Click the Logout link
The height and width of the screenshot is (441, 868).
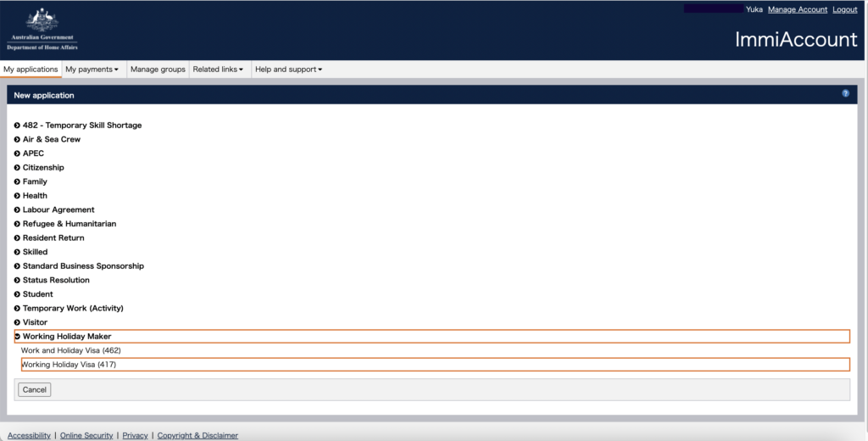pyautogui.click(x=844, y=9)
